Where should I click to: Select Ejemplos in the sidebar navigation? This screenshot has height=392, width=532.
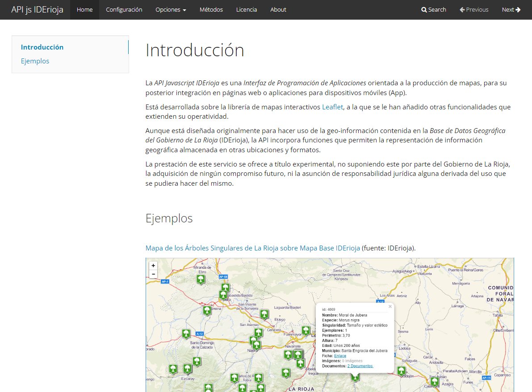click(x=35, y=61)
